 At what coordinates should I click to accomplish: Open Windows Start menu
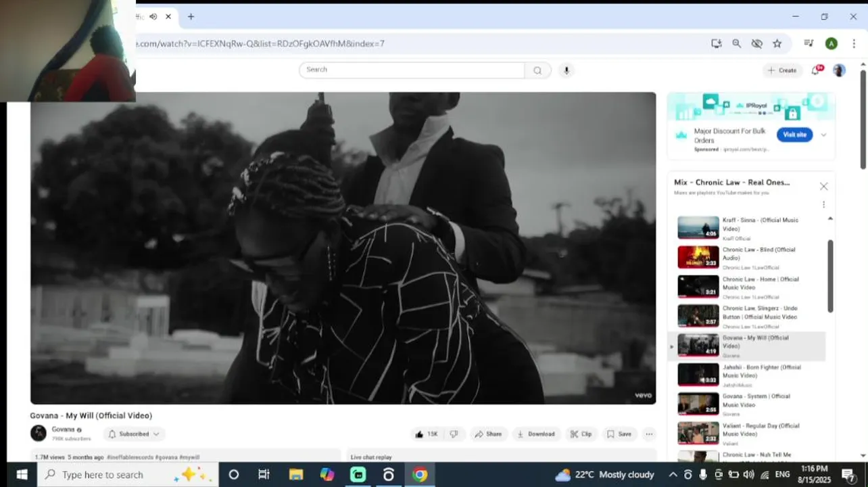(21, 475)
